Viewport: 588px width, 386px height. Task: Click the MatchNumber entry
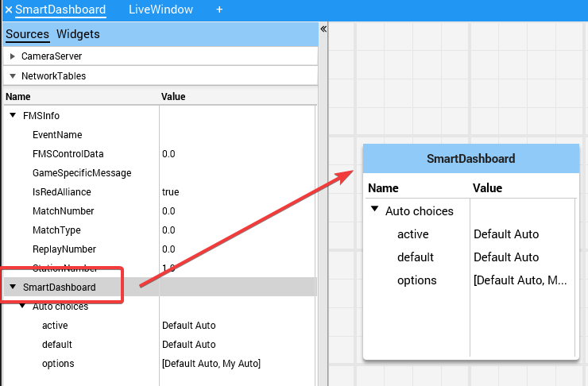click(x=63, y=211)
